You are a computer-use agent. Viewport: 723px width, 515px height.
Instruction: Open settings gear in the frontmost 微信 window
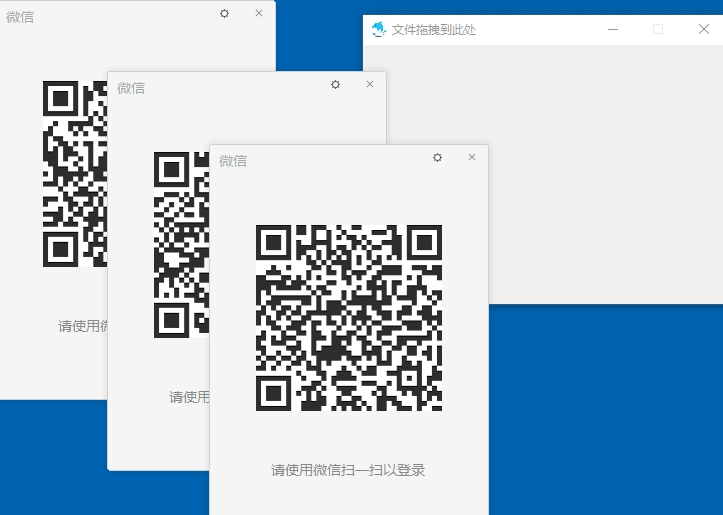(437, 158)
